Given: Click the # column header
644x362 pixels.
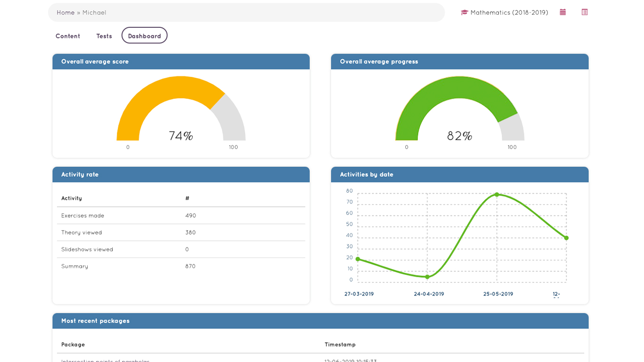Looking at the screenshot, I should [187, 198].
